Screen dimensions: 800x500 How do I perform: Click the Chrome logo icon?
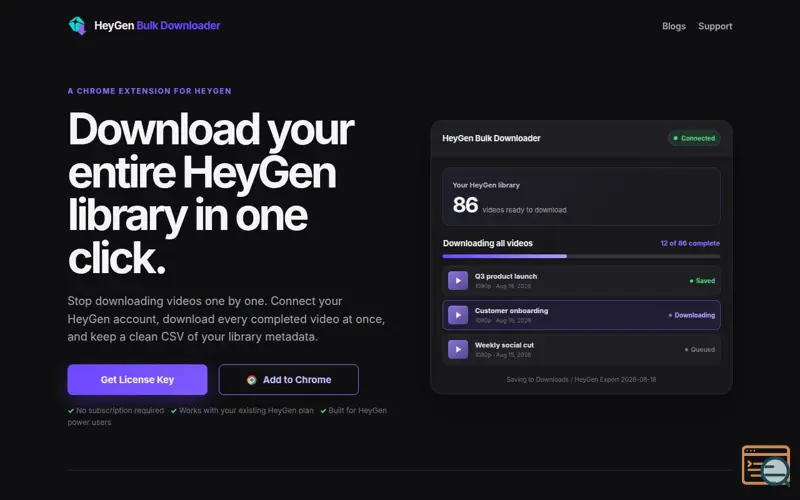tap(252, 380)
